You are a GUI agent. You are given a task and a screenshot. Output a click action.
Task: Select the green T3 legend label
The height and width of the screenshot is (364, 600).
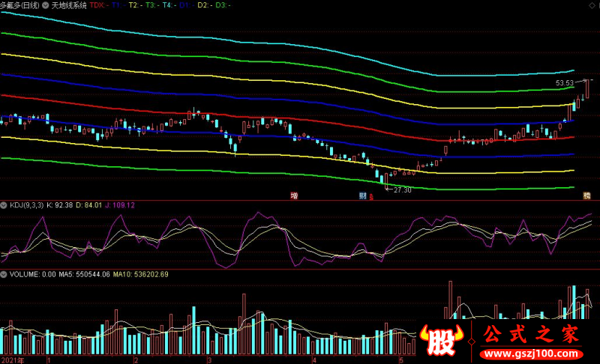pyautogui.click(x=153, y=5)
